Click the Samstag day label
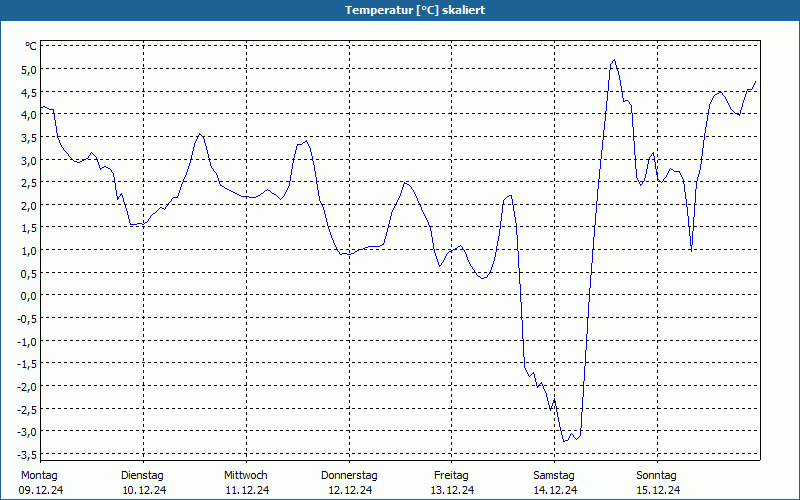This screenshot has width=800, height=500. (x=554, y=476)
